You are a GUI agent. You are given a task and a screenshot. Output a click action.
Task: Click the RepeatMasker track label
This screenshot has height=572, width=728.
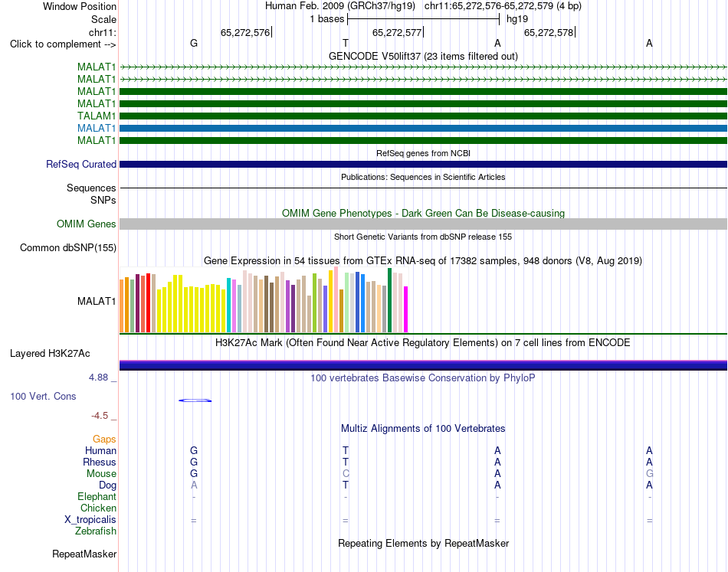(84, 554)
